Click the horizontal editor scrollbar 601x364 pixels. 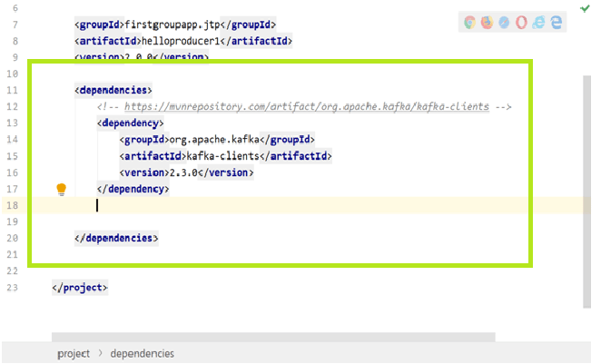tap(273, 337)
